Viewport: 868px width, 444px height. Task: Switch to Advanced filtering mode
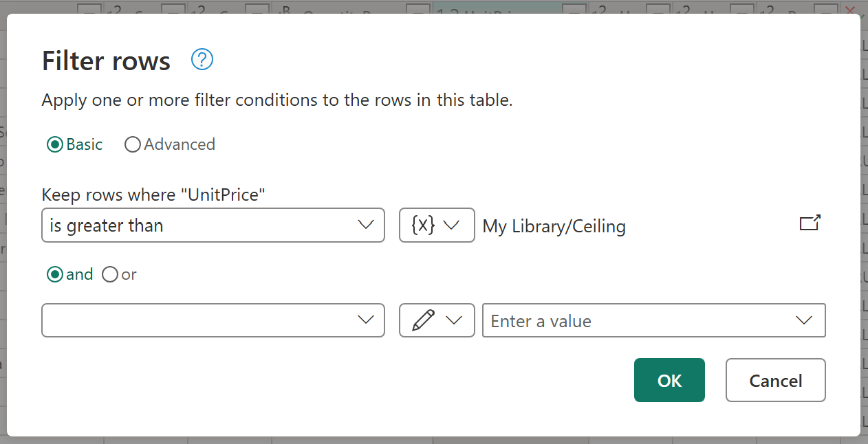132,144
